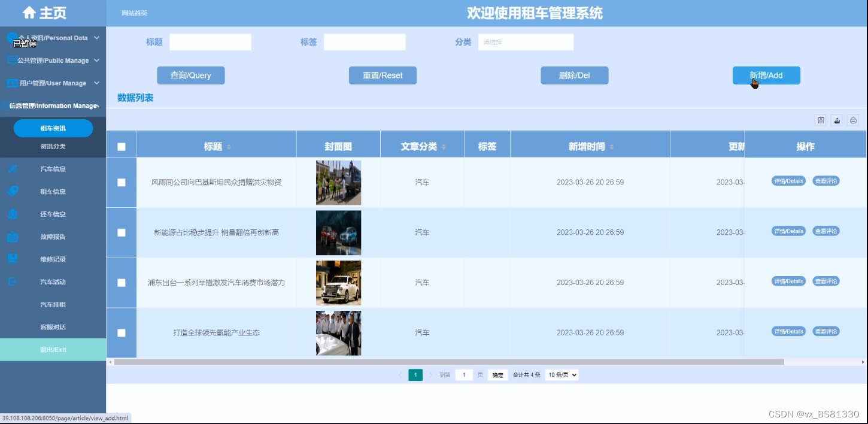The height and width of the screenshot is (424, 868).
Task: Toggle the select-all checkbox in table header
Action: pos(122,147)
